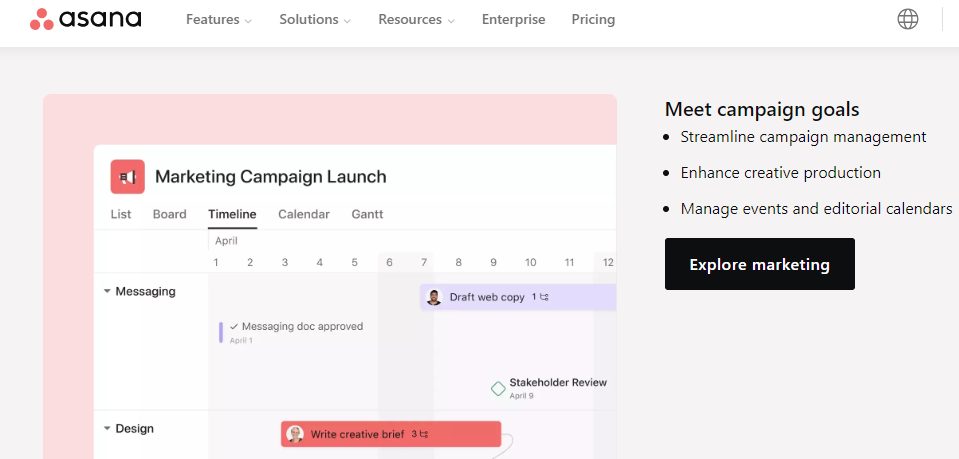Collapse the Design section
Screen dimensions: 959x459
tap(107, 428)
